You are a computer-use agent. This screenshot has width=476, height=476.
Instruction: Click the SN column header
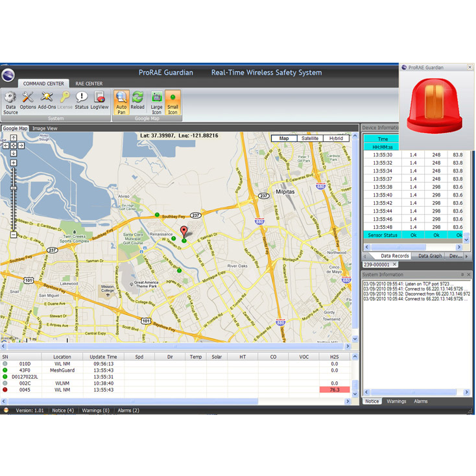tap(21, 357)
